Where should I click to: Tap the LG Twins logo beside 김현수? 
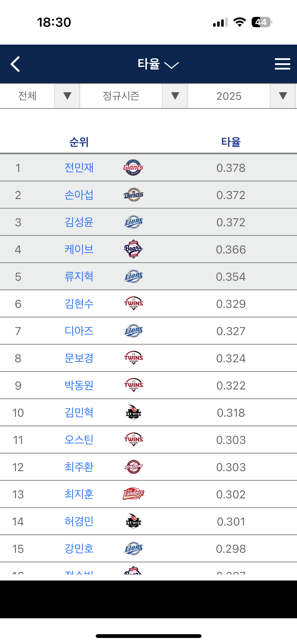coord(133,303)
